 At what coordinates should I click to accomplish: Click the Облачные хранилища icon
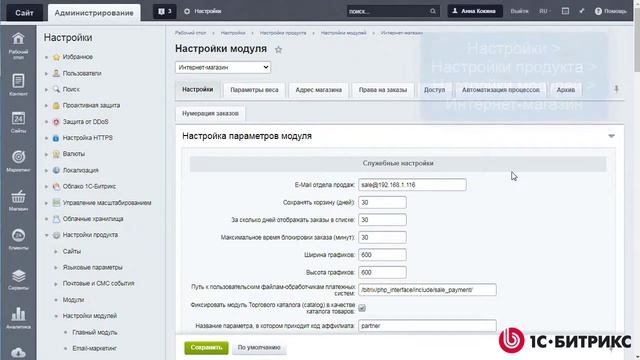point(56,219)
